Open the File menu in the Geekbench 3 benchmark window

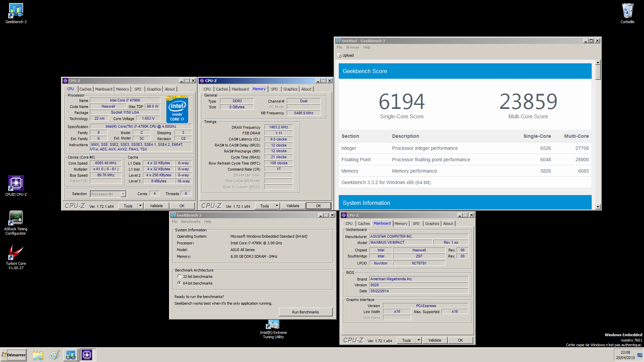pyautogui.click(x=174, y=222)
